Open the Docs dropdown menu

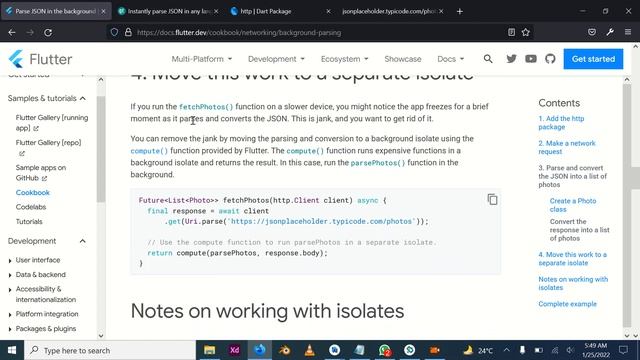coord(451,59)
